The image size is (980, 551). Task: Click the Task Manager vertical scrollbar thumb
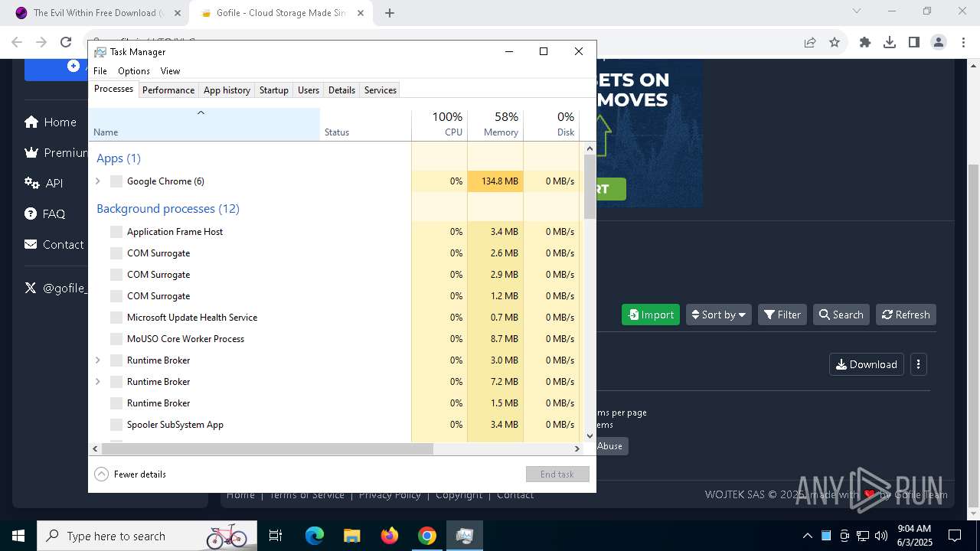[590, 187]
